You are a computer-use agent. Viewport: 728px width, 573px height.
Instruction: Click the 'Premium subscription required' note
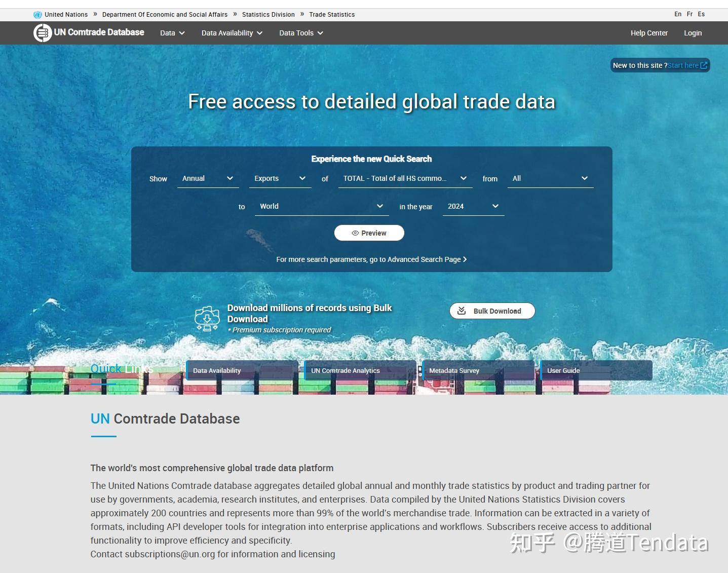(x=279, y=330)
